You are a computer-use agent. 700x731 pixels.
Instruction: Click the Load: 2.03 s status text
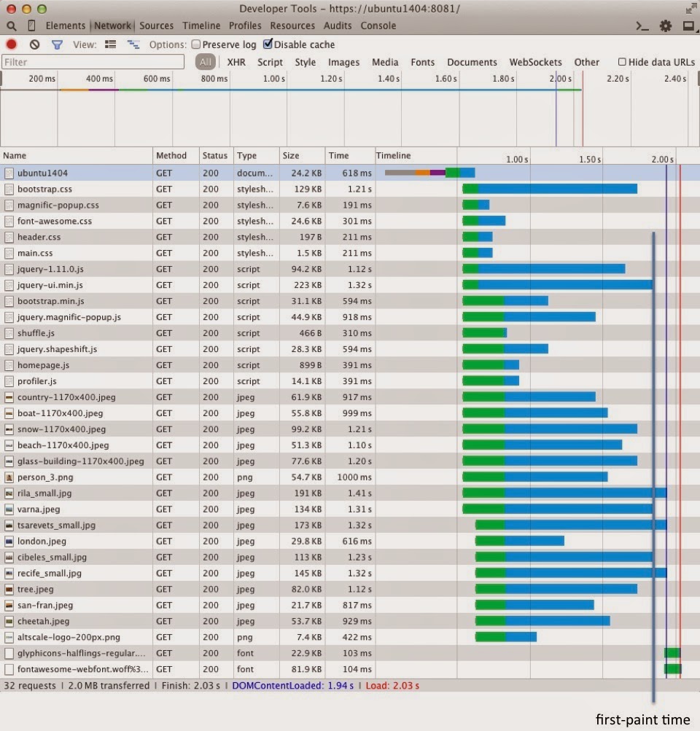[x=392, y=686]
